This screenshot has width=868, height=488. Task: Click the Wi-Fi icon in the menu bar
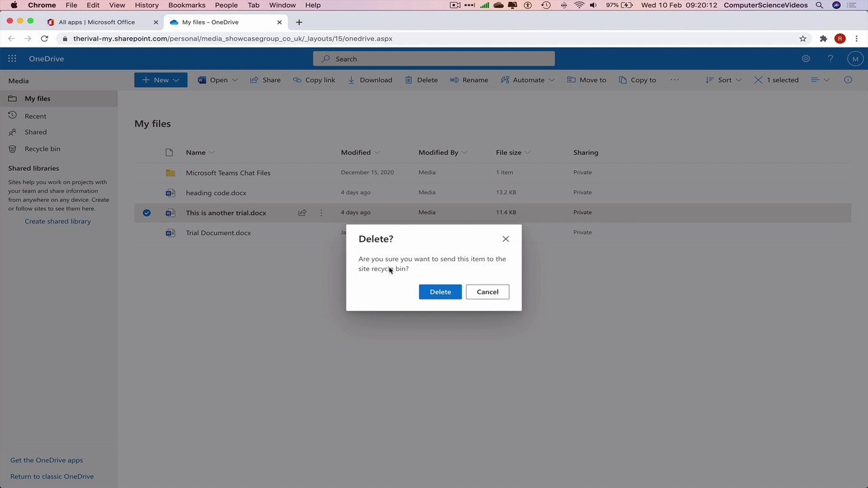tap(579, 5)
